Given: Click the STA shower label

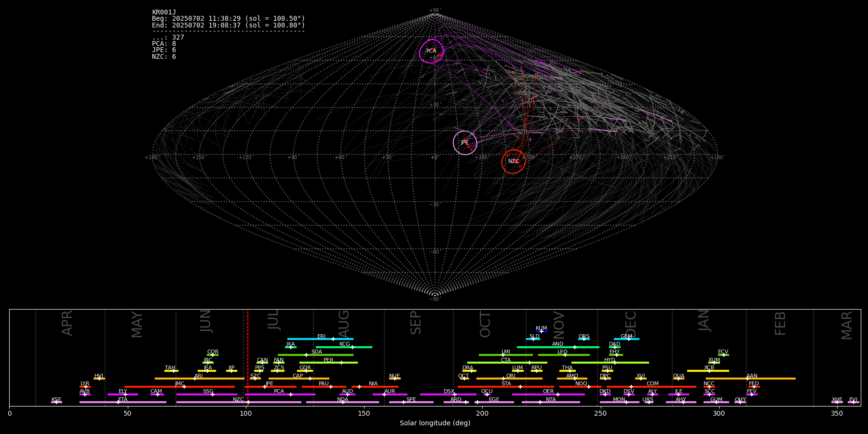Looking at the screenshot, I should (x=506, y=384).
